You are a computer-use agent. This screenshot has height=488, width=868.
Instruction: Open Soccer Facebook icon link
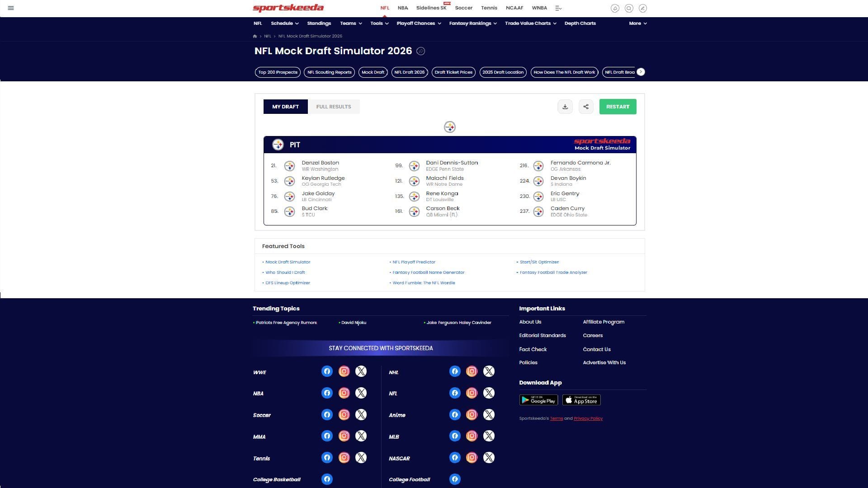point(327,415)
